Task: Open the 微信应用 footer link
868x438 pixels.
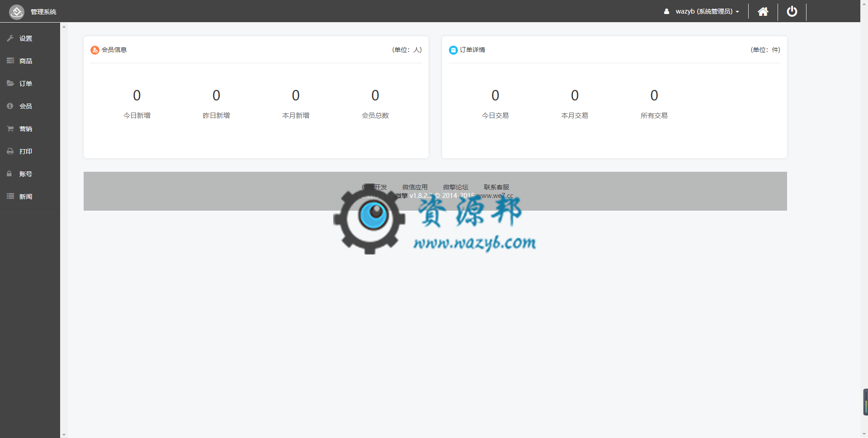Action: click(415, 187)
